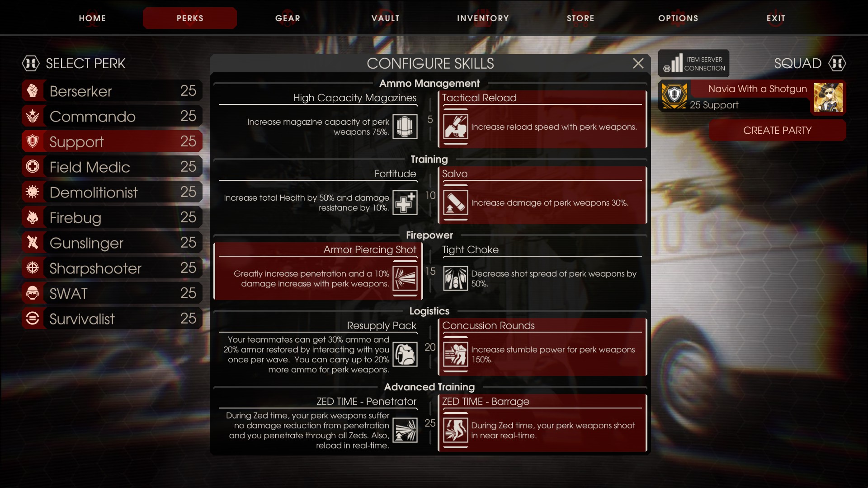Switch to the Inventory tab
The height and width of the screenshot is (488, 868).
click(x=483, y=18)
